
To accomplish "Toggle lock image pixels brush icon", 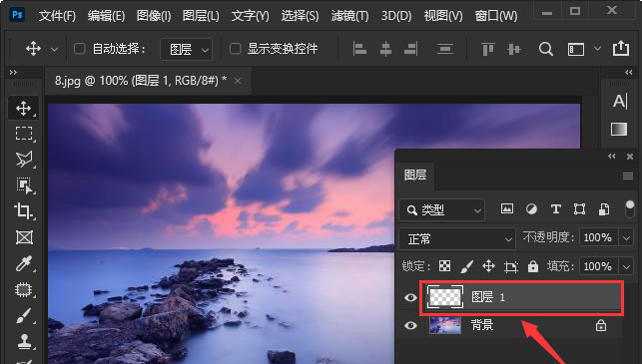I will point(466,266).
